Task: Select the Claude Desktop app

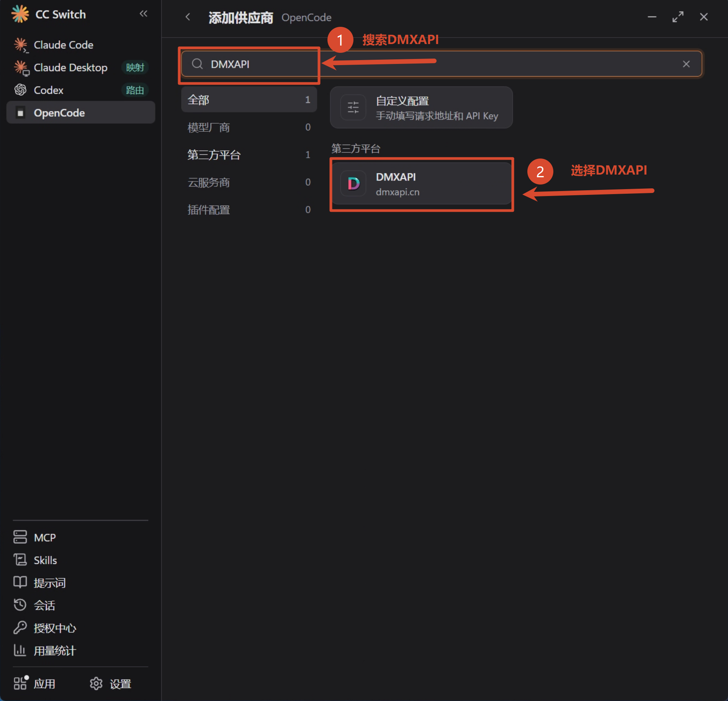Action: click(x=81, y=67)
